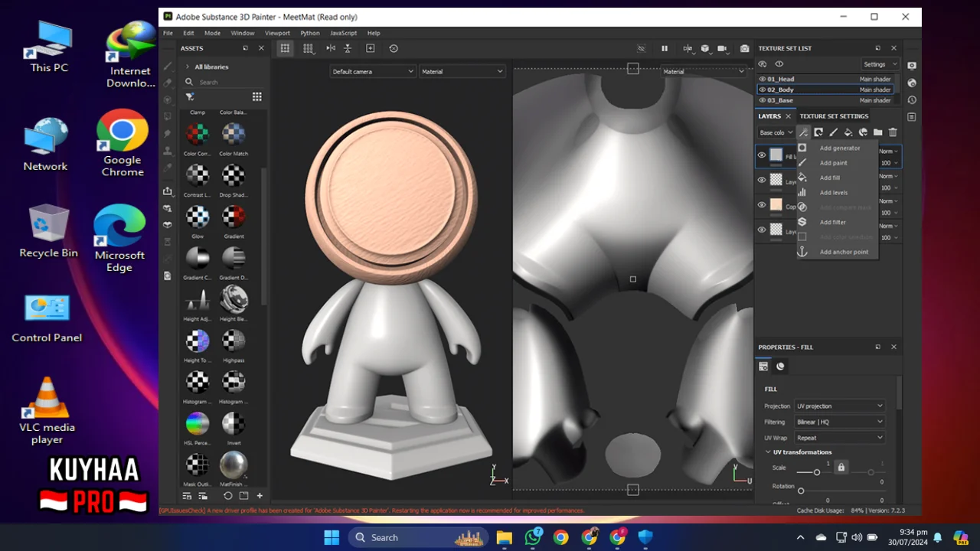Select the Gradient filter thumbnail
This screenshot has height=551, width=980.
click(x=234, y=217)
